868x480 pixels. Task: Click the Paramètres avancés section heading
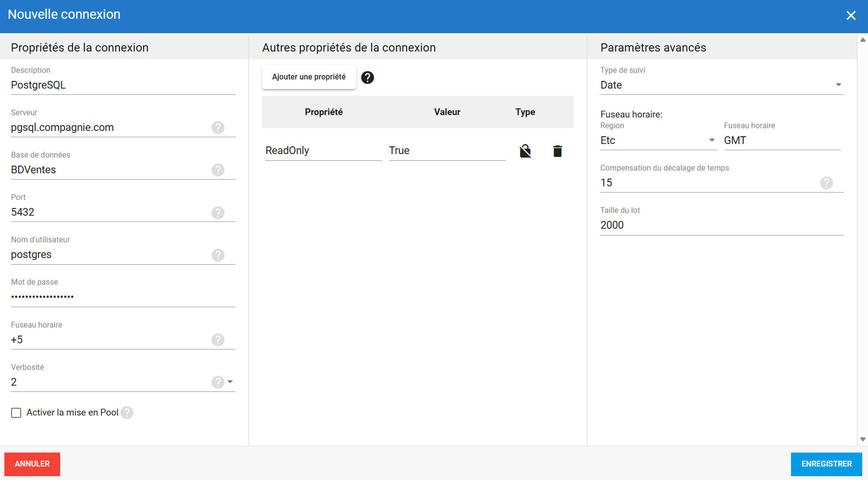(x=653, y=48)
